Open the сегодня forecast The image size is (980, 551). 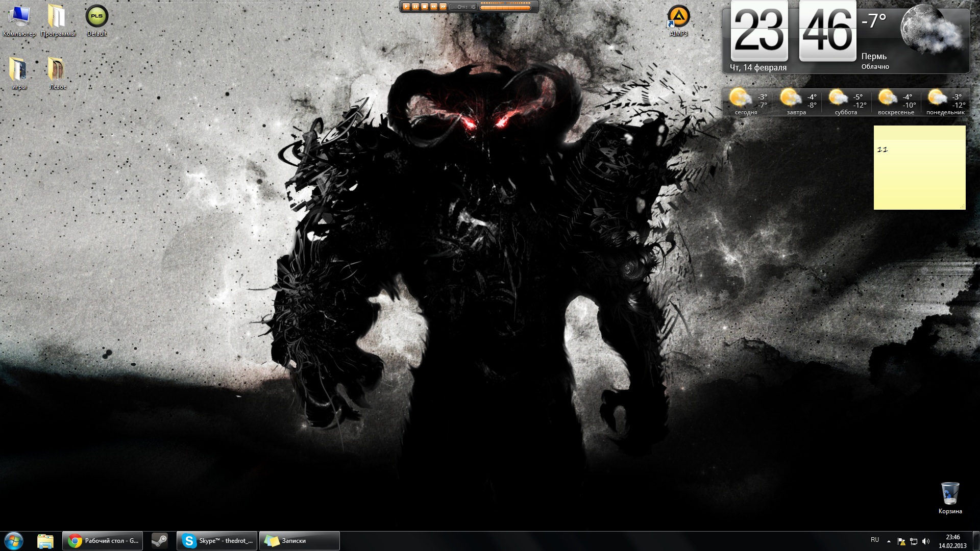[746, 102]
